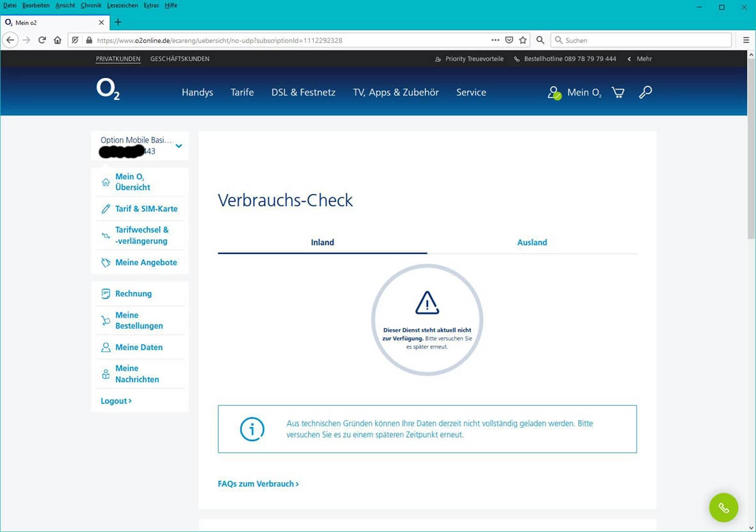Open the Lesezeichen menu
This screenshot has height=532, width=756.
[122, 5]
